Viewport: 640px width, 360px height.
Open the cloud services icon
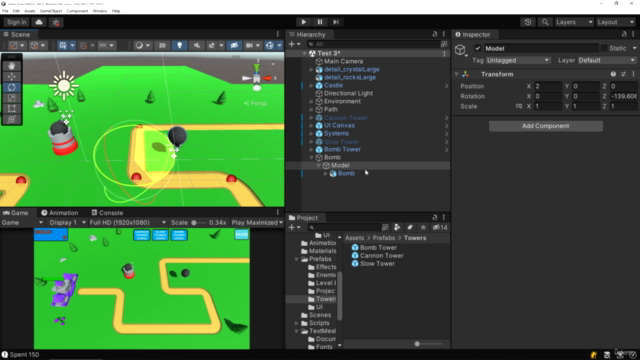coord(39,22)
